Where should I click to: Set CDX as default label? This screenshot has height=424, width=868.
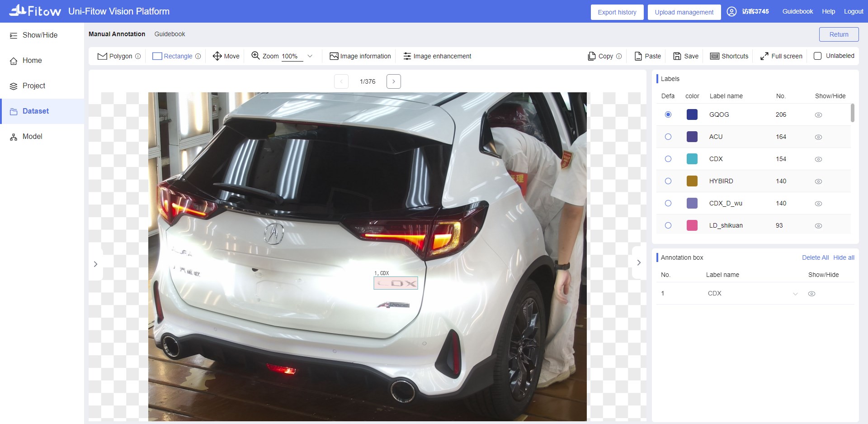pyautogui.click(x=668, y=159)
